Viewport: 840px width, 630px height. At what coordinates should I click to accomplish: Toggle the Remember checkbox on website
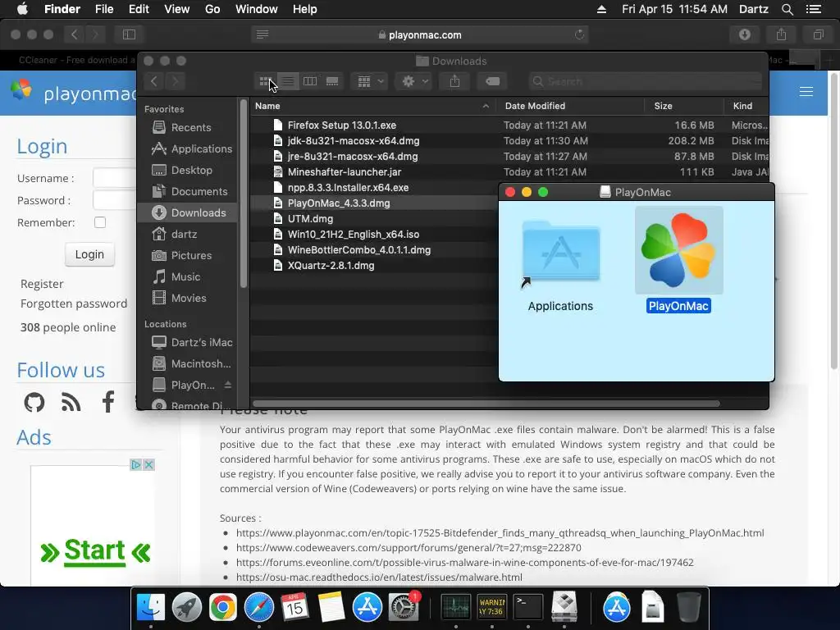[100, 222]
